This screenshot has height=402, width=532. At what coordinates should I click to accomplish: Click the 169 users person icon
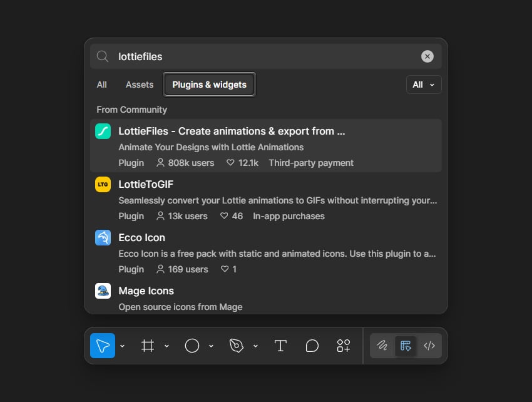(x=160, y=269)
